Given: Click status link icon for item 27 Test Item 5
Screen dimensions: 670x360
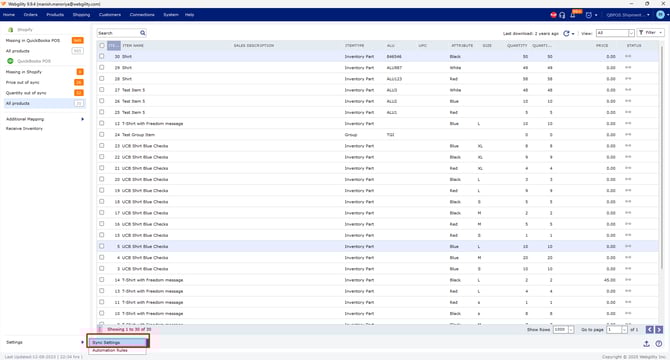Looking at the screenshot, I should [628, 90].
